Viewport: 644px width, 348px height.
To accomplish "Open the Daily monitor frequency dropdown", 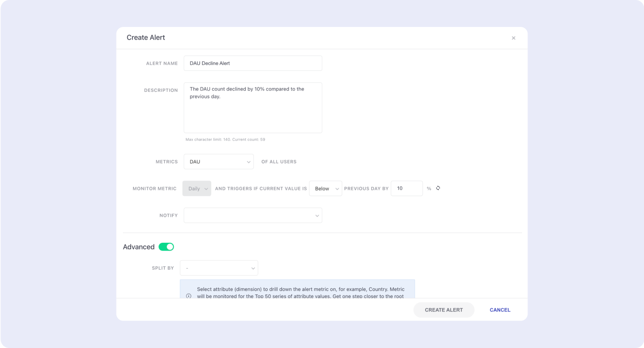I will click(x=197, y=189).
